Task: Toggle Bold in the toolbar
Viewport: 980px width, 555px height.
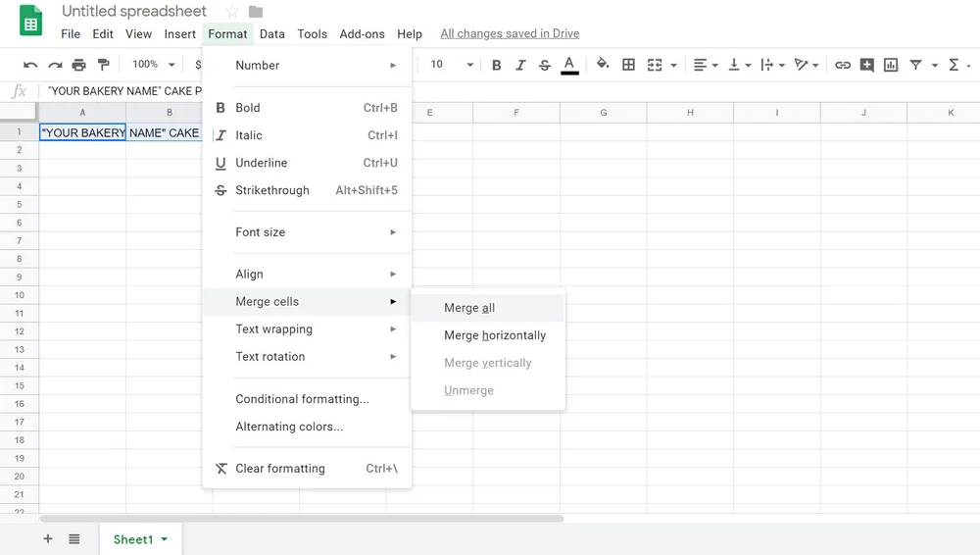Action: click(x=496, y=65)
